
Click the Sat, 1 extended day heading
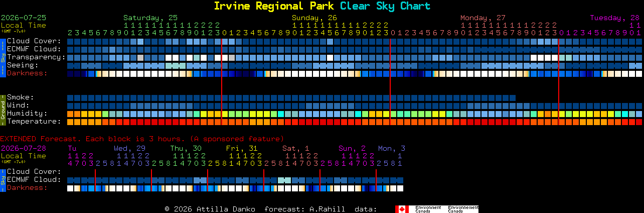click(296, 148)
